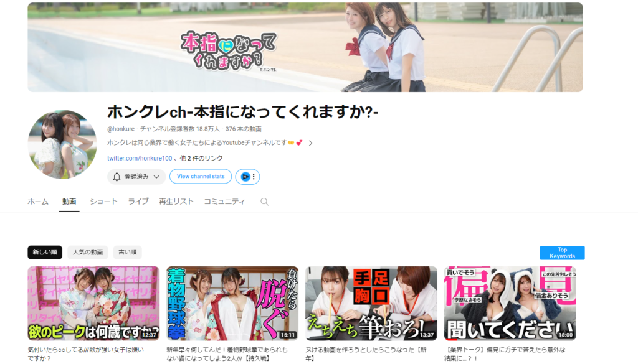Screen dimensions: 638x364
Task: Open the twitter.com/honkure100 link
Action: [x=138, y=159]
